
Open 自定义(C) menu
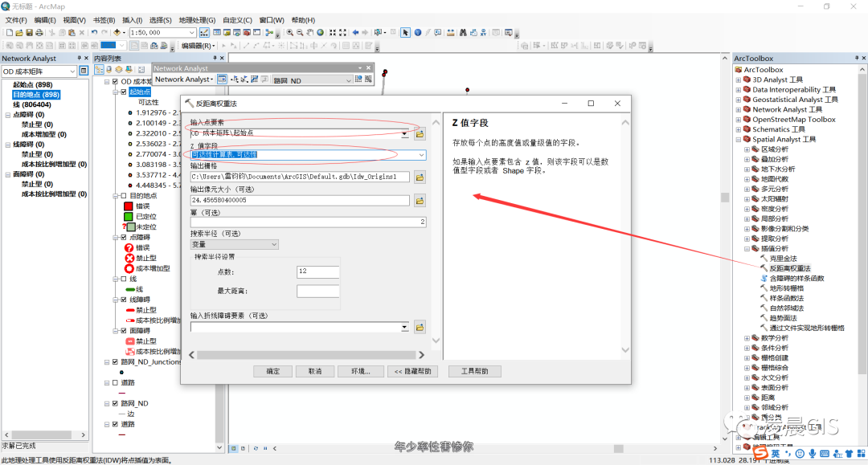(237, 20)
